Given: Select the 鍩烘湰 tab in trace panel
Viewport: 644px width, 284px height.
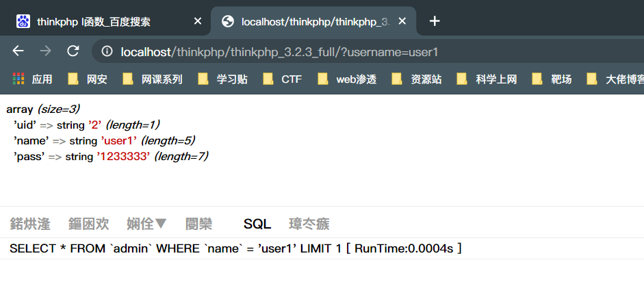Looking at the screenshot, I should (x=30, y=224).
